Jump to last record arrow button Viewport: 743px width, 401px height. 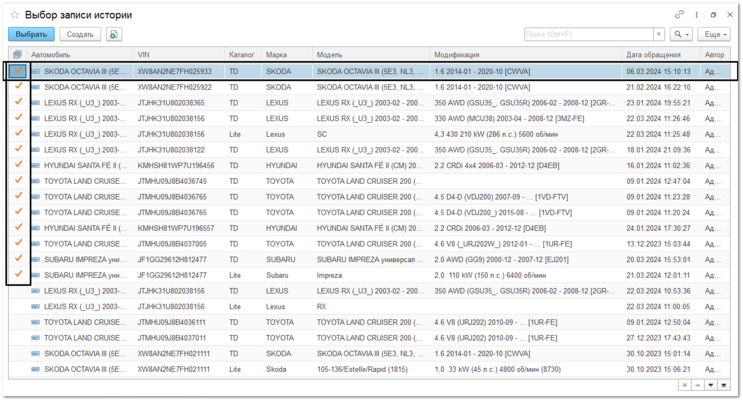pyautogui.click(x=724, y=385)
